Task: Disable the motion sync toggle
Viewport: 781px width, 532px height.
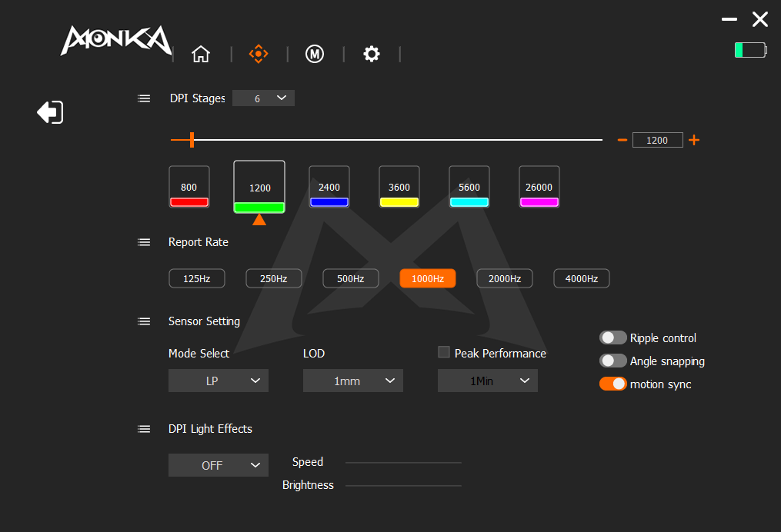Action: pos(613,384)
